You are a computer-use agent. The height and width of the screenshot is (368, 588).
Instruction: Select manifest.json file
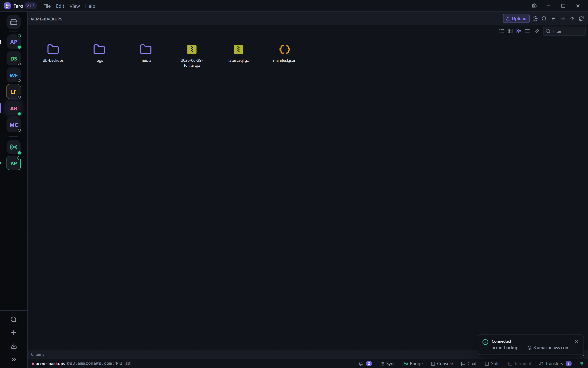[285, 54]
